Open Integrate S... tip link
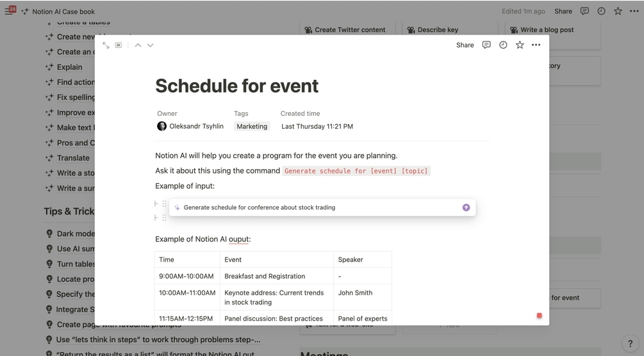The height and width of the screenshot is (356, 644). pos(75,309)
